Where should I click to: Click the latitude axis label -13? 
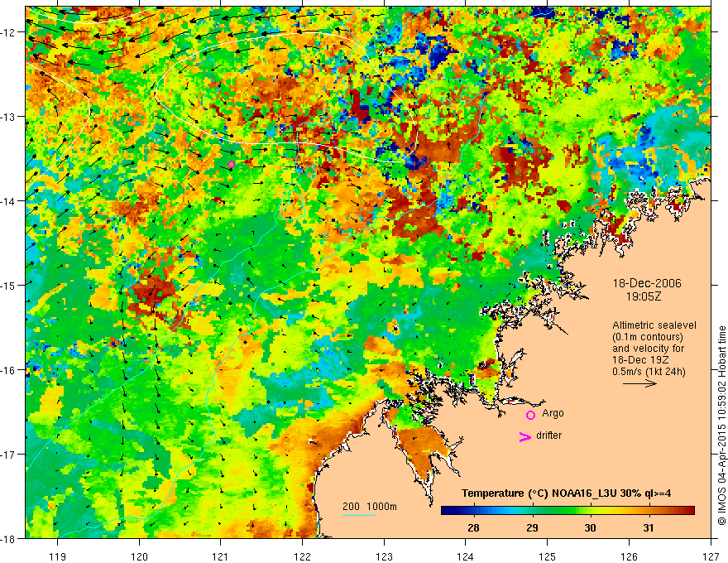click(10, 117)
